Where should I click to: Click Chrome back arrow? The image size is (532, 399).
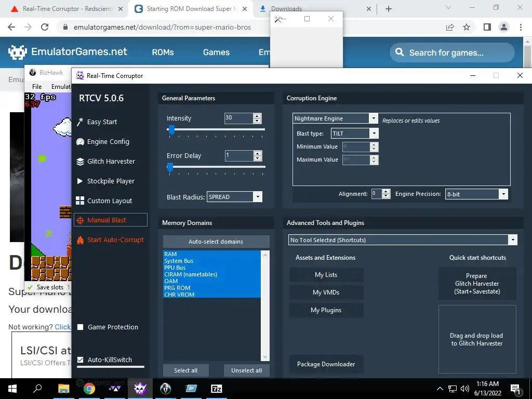(11, 27)
